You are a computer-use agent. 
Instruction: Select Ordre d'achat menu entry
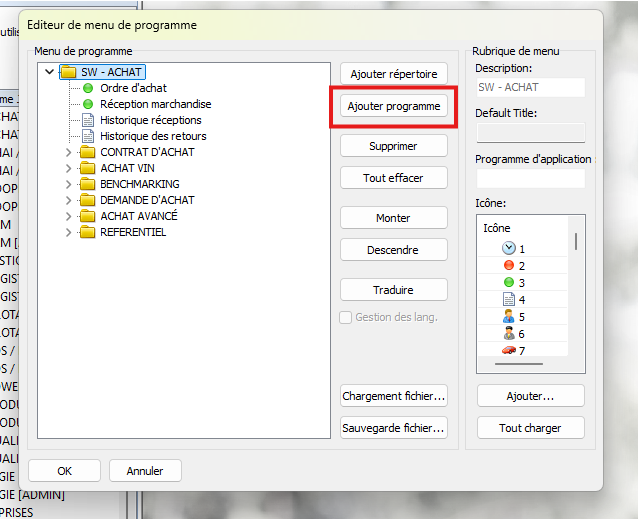click(x=133, y=88)
